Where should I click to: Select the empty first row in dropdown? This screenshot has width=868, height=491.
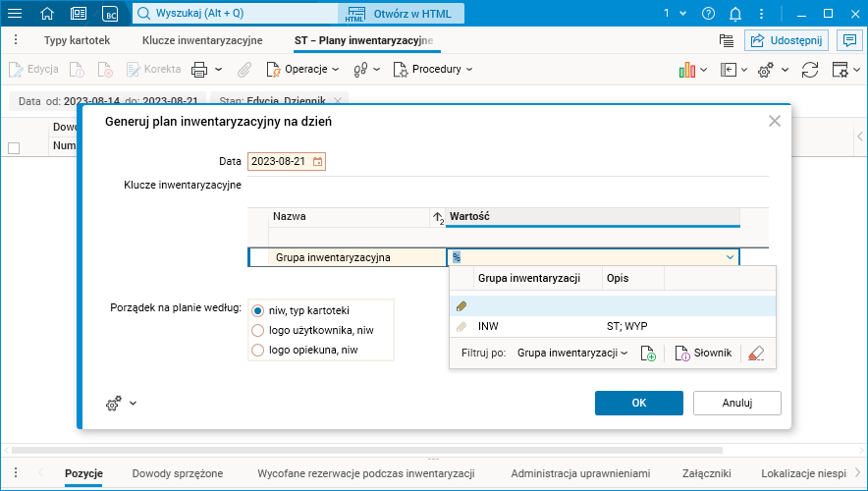613,305
